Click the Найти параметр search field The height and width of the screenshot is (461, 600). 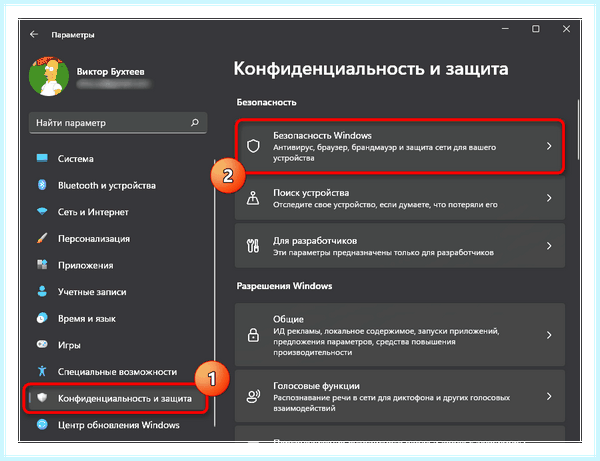coord(118,123)
